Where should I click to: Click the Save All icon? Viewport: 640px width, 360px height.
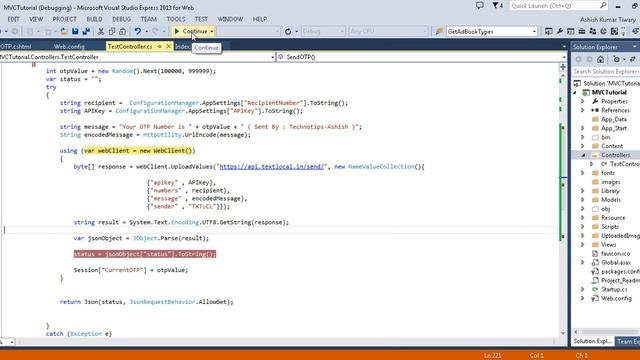(x=86, y=31)
